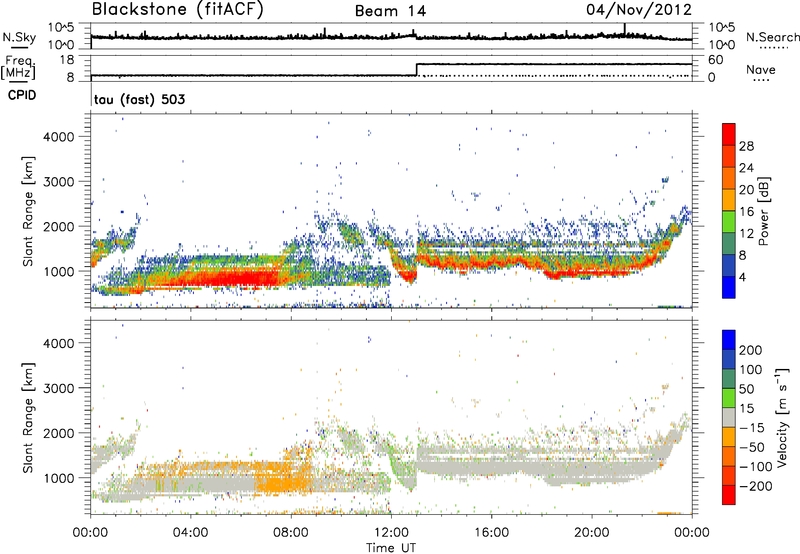Click the "Beam 14" label

coord(390,11)
